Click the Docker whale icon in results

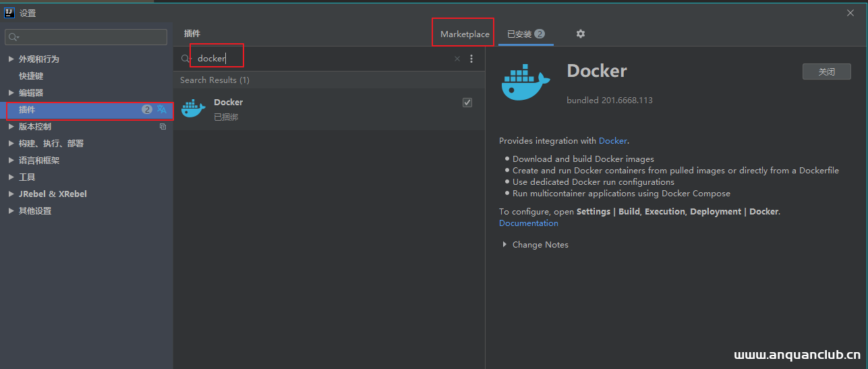click(x=194, y=109)
